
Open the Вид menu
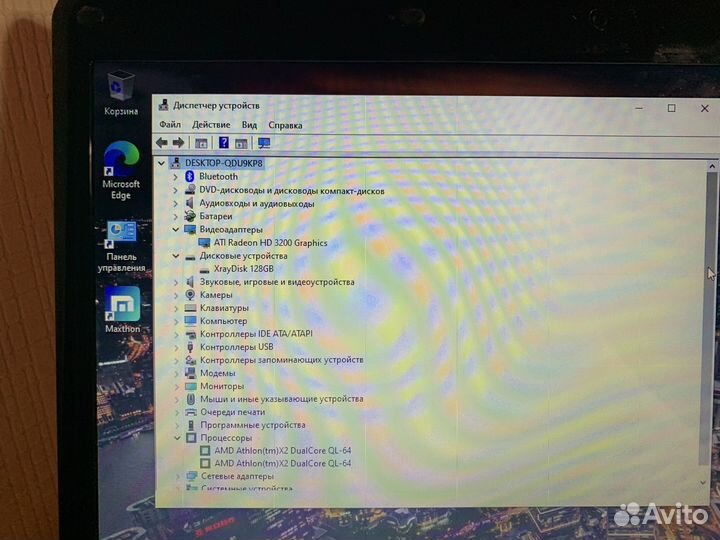tap(249, 125)
